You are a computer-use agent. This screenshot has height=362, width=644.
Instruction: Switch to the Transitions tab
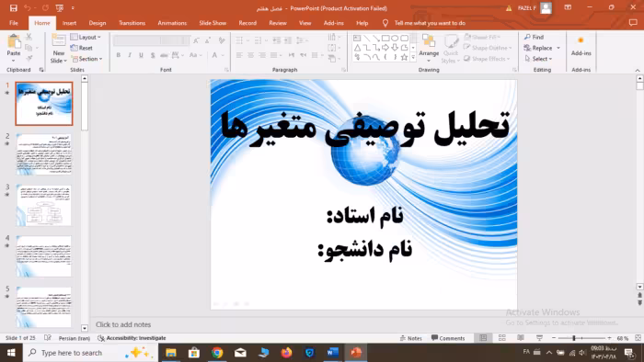tap(132, 23)
